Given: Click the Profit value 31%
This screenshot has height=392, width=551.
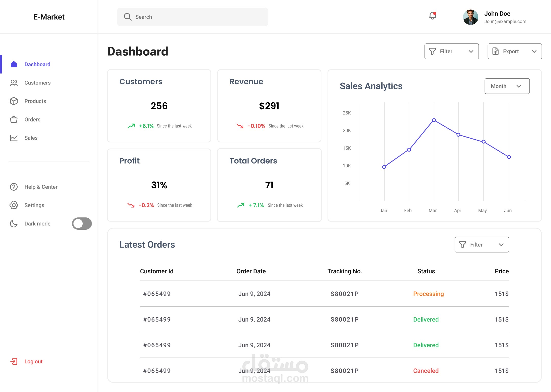Looking at the screenshot, I should point(159,185).
